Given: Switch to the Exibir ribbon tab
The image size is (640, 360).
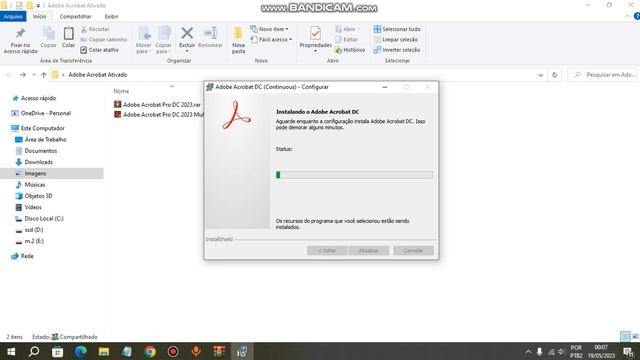Looking at the screenshot, I should [111, 16].
